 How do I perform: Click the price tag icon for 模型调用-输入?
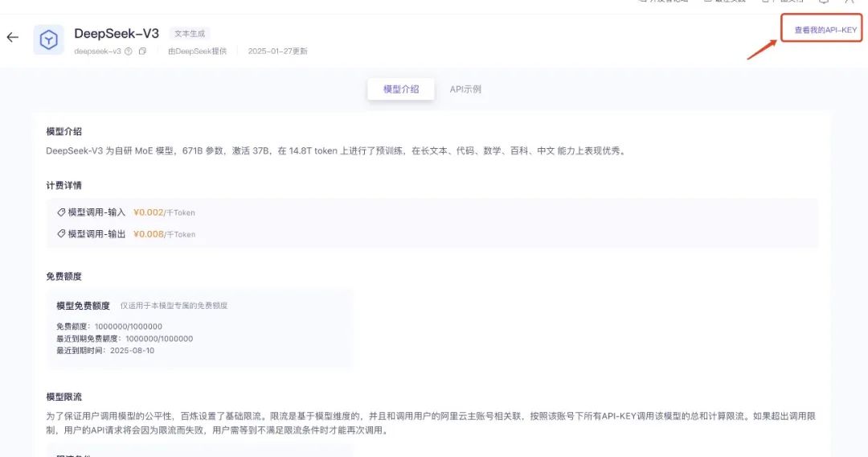(x=61, y=212)
